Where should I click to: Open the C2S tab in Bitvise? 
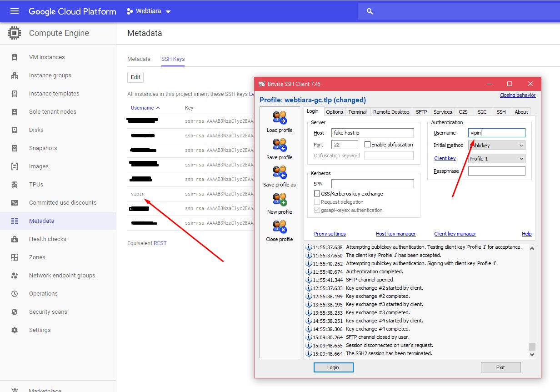tap(463, 112)
